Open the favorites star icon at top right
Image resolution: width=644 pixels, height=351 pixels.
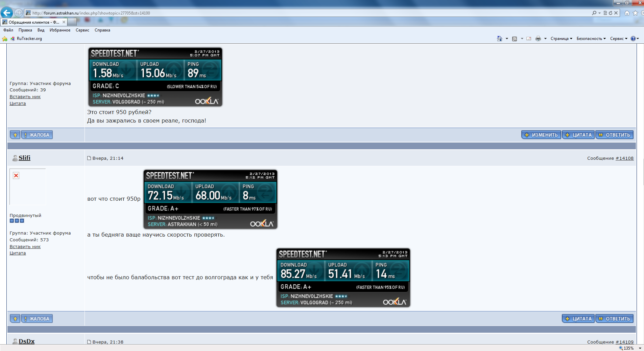635,13
